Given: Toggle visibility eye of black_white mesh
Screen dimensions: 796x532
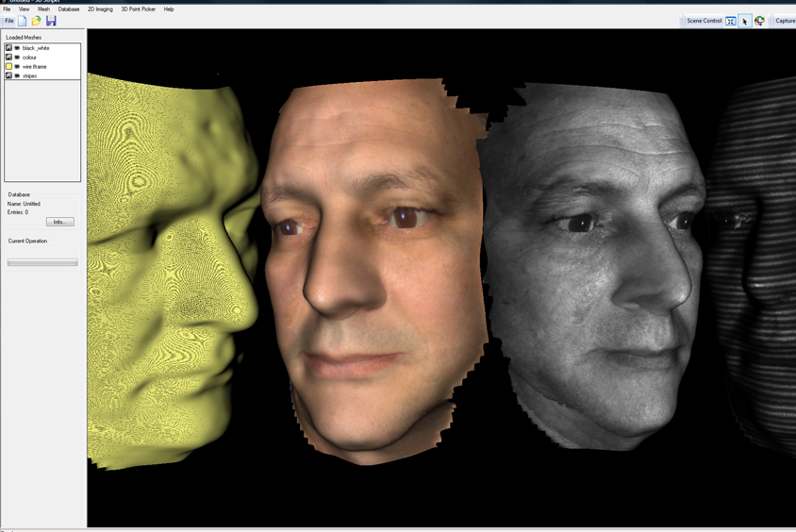Looking at the screenshot, I should pos(17,48).
